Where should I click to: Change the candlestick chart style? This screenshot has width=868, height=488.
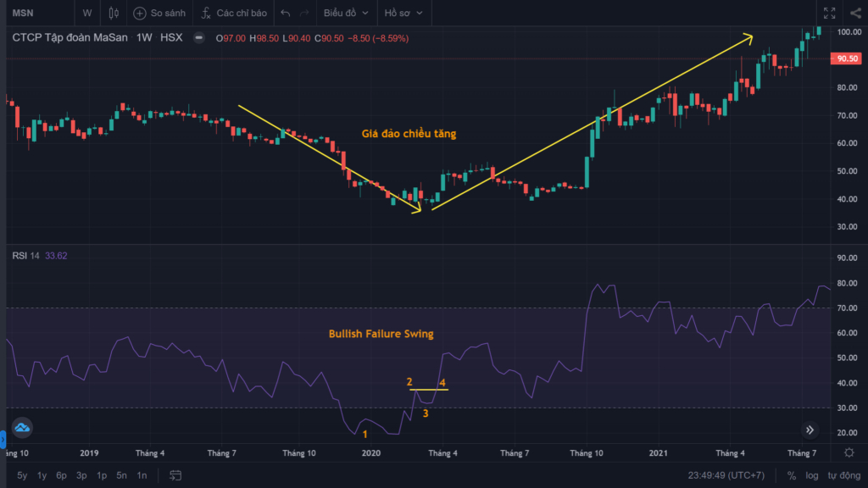[114, 13]
